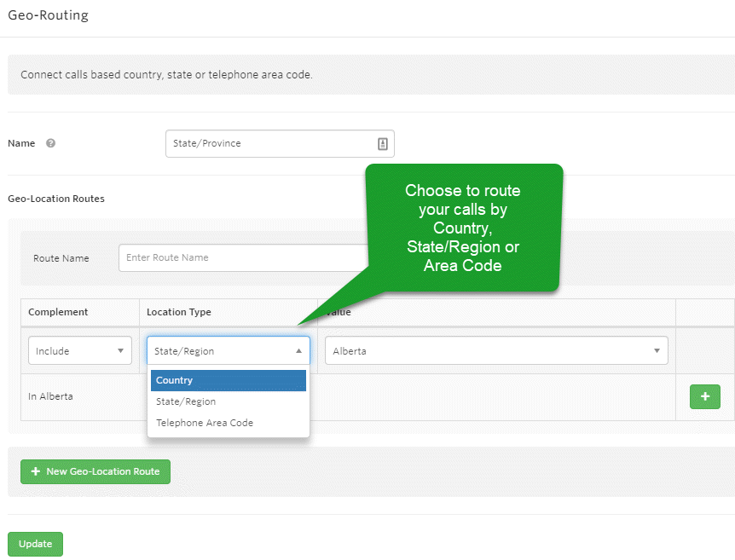The height and width of the screenshot is (560, 735).
Task: Select Country from the dropdown list
Action: [x=229, y=380]
